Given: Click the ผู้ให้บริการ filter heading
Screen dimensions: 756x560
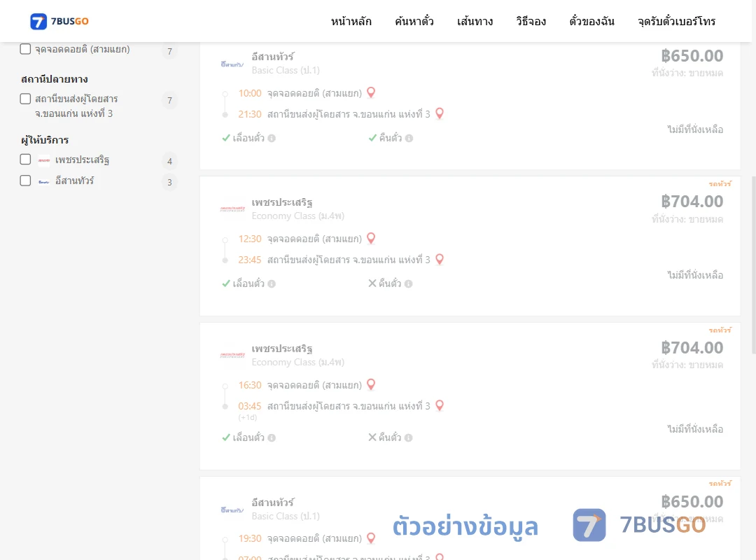Looking at the screenshot, I should [x=45, y=140].
